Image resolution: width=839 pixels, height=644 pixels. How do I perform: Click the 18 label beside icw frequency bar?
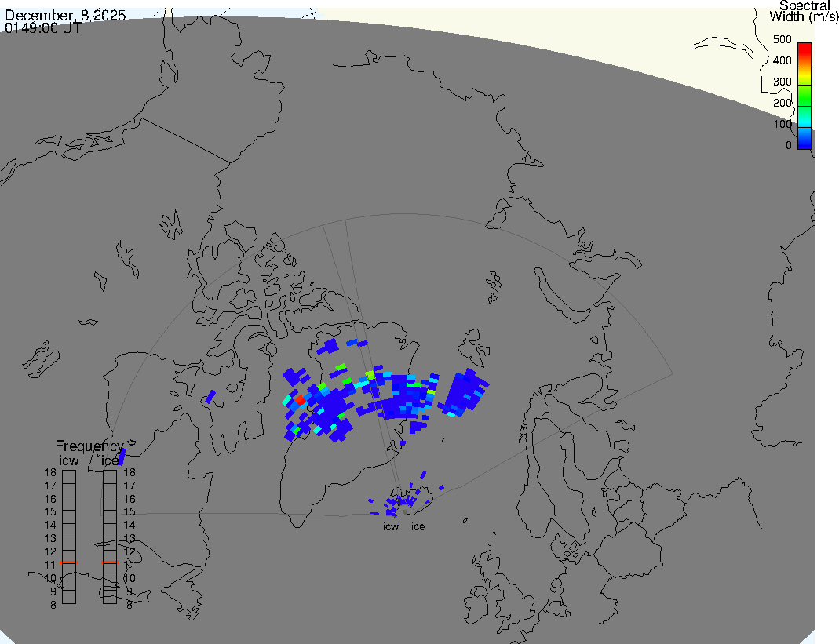pos(50,472)
